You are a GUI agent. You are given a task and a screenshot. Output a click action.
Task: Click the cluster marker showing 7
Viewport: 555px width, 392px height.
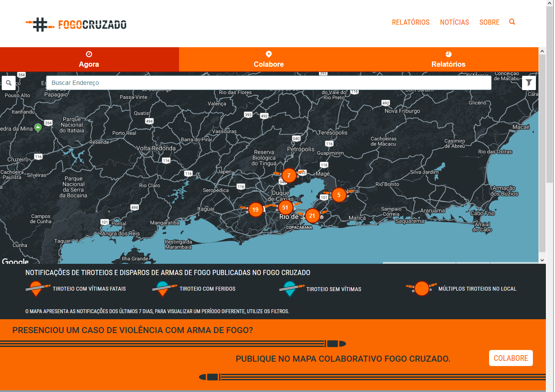click(289, 175)
